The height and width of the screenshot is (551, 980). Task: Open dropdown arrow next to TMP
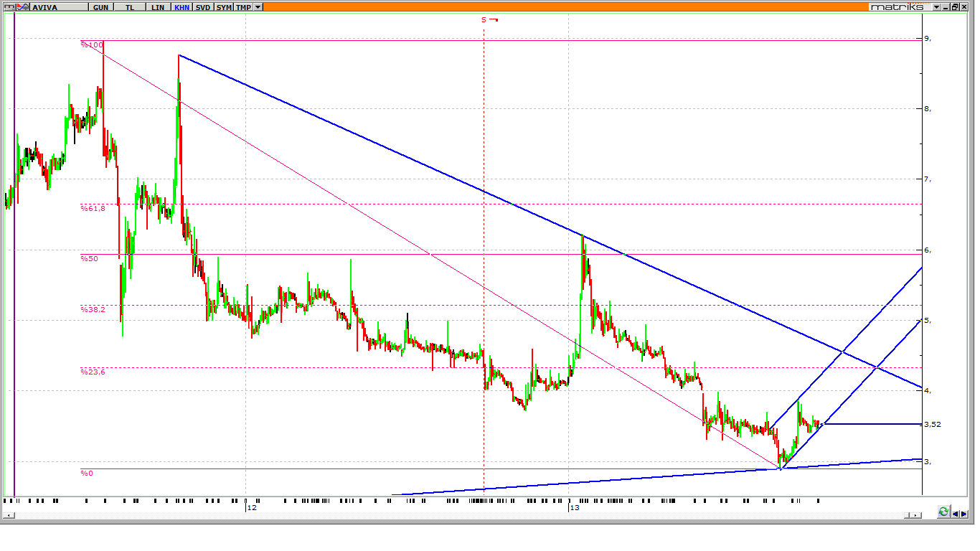[258, 6]
